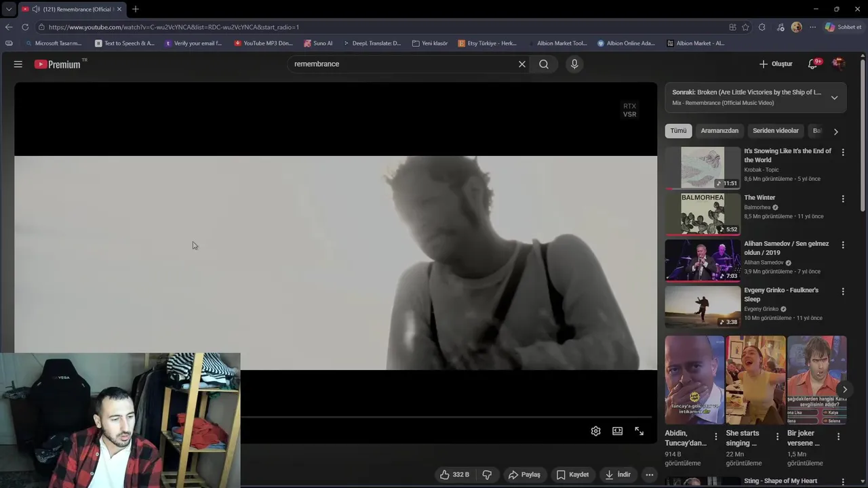Click the page vertical scrollbar
868x488 pixels.
pyautogui.click(x=864, y=136)
